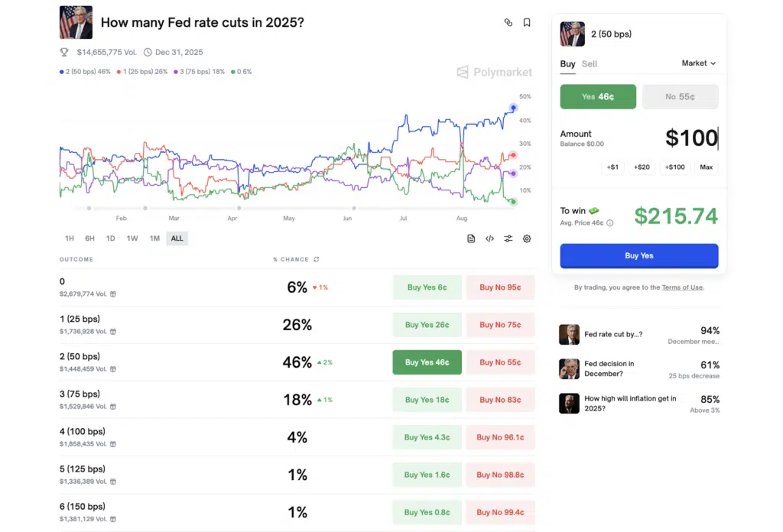Click the copy link icon

pos(508,23)
